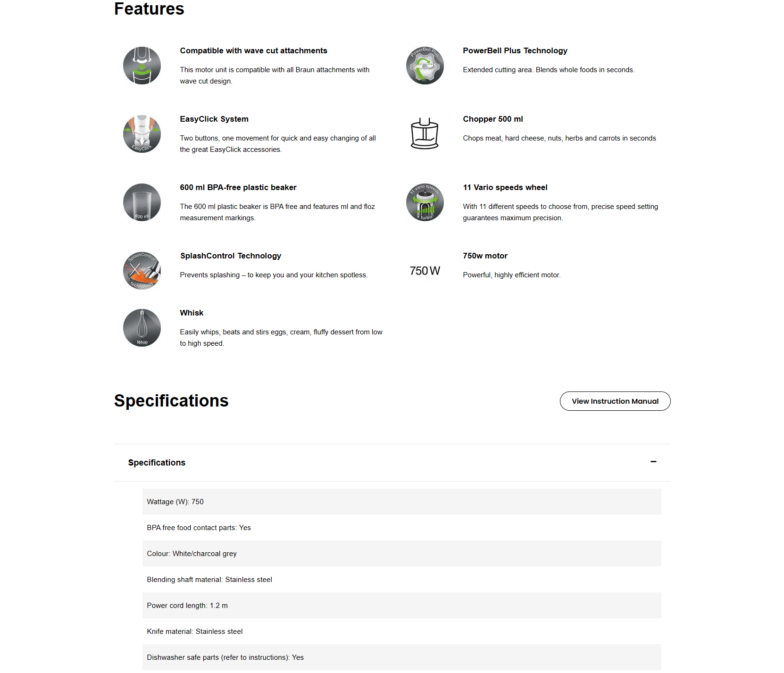Click the 600 ml beaker icon
Screen dimensions: 784x673
[142, 202]
